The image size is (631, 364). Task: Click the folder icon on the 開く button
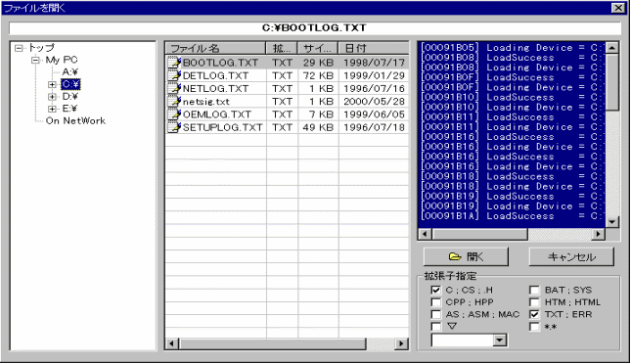455,256
